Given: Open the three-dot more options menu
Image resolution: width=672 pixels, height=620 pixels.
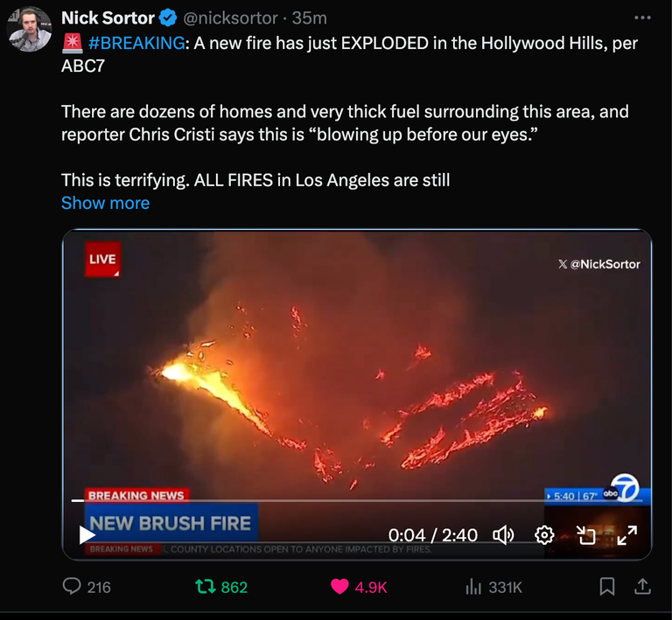Looking at the screenshot, I should pyautogui.click(x=642, y=17).
